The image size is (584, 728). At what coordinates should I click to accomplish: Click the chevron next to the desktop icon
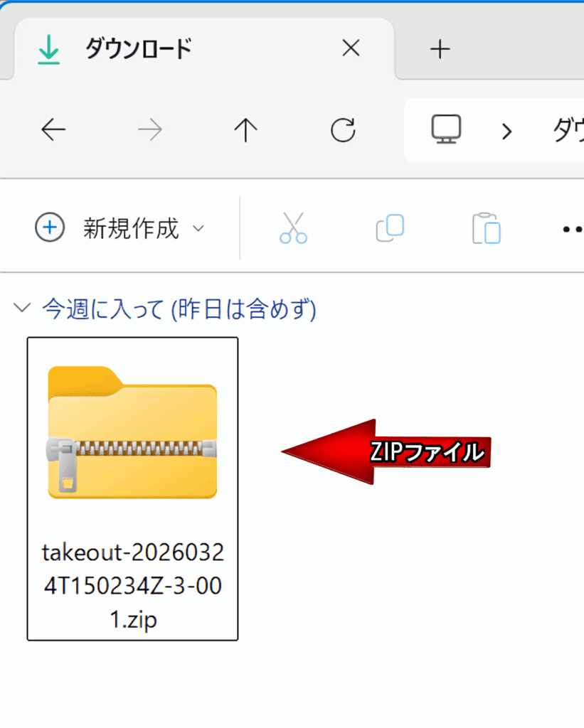point(506,132)
